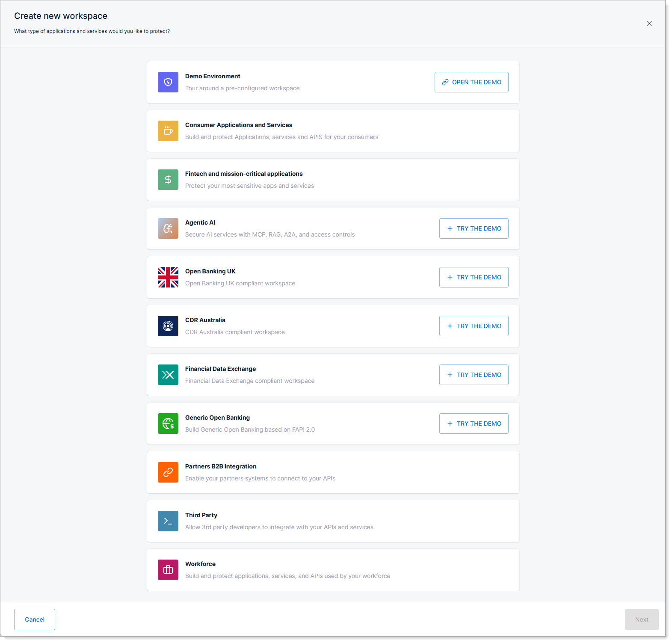The image size is (672, 643).
Task: Click the Fintech dollar sign icon
Action: (x=168, y=180)
